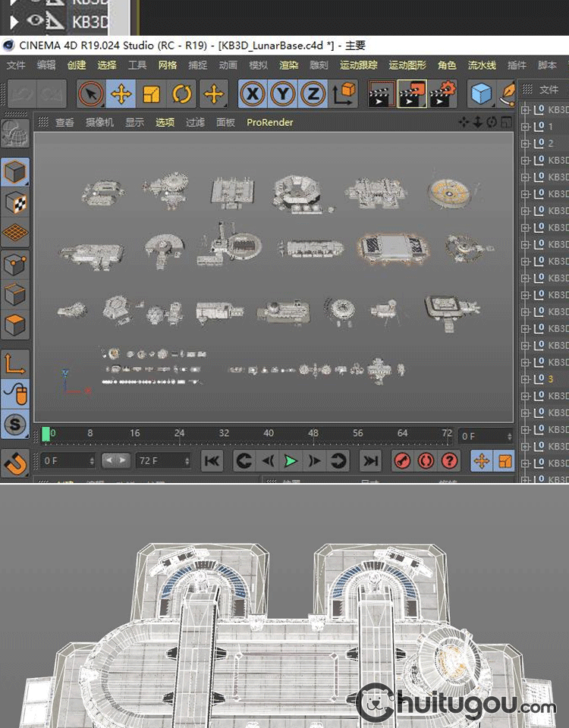Switch to Points mode
569x728 pixels.
click(x=15, y=265)
